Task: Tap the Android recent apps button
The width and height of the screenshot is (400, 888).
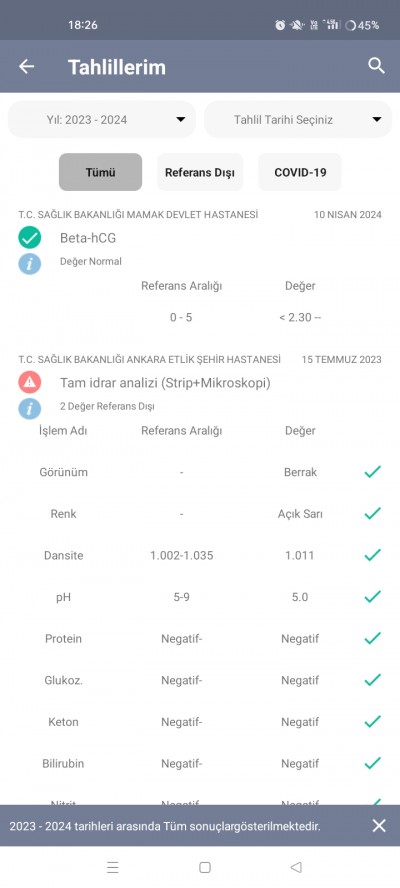Action: coord(113,867)
